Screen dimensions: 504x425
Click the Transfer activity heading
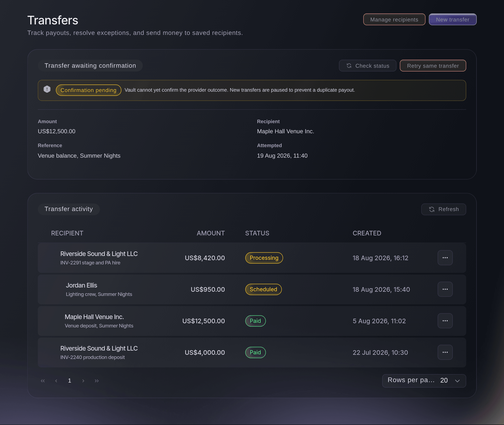(69, 209)
